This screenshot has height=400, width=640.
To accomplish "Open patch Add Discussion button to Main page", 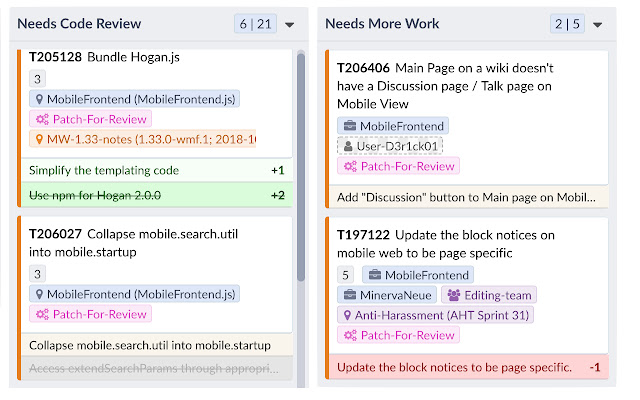I will tap(468, 198).
